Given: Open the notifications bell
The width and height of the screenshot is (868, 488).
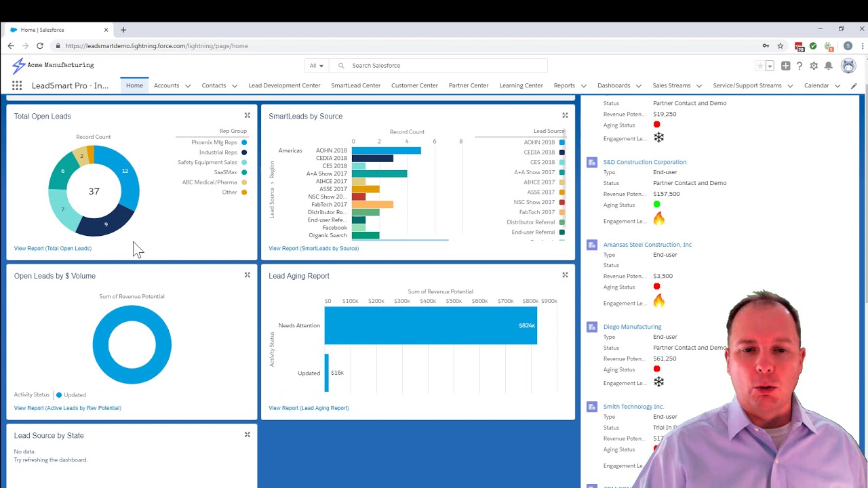Looking at the screenshot, I should pos(828,66).
